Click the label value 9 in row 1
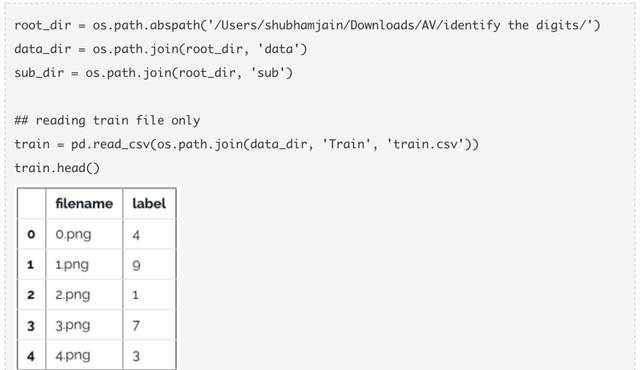640x370 pixels. coord(149,265)
